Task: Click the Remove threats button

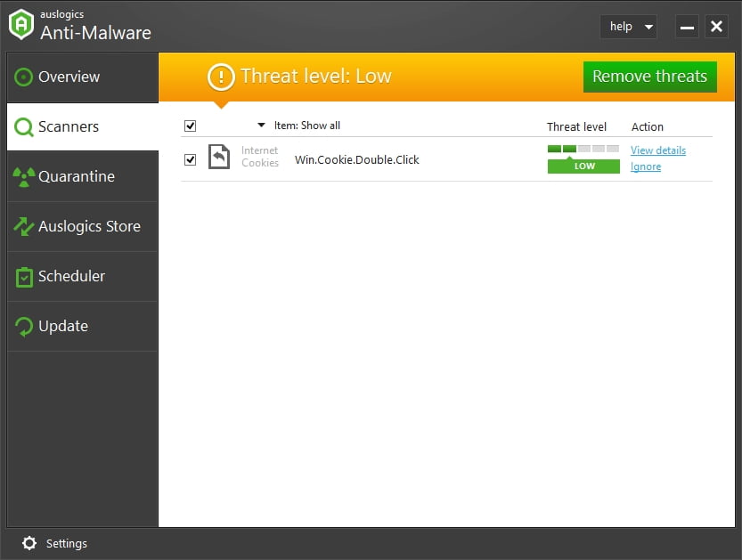Action: coord(649,77)
